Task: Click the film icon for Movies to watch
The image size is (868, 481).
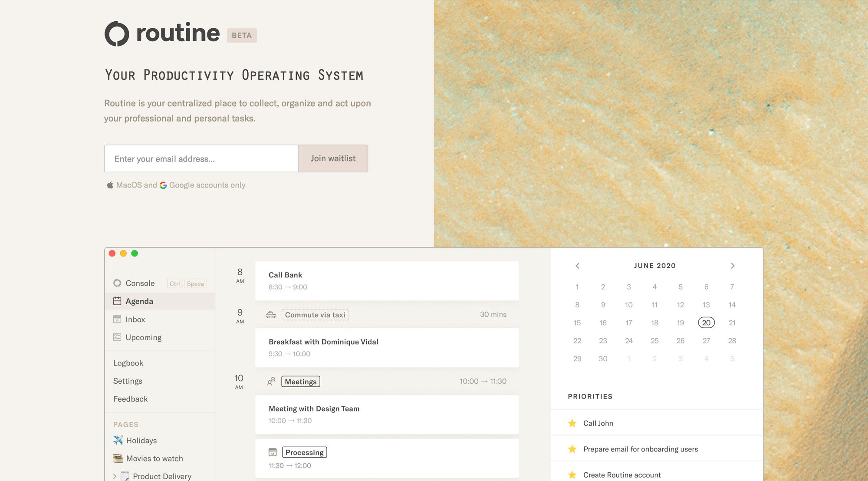Action: pos(118,458)
